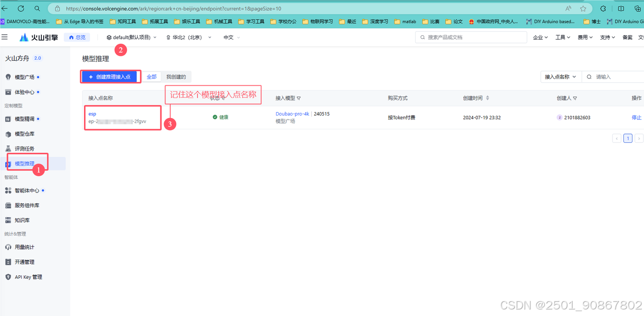644x316 pixels.
Task: Switch to the 我创建的 tab
Action: [x=176, y=77]
